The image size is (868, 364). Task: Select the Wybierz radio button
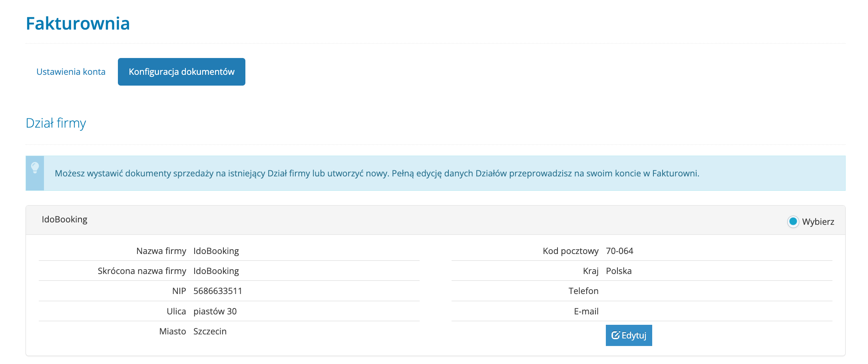pyautogui.click(x=793, y=222)
